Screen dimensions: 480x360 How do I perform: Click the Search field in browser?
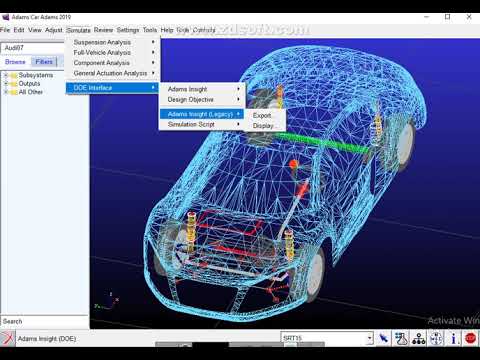[x=45, y=322]
